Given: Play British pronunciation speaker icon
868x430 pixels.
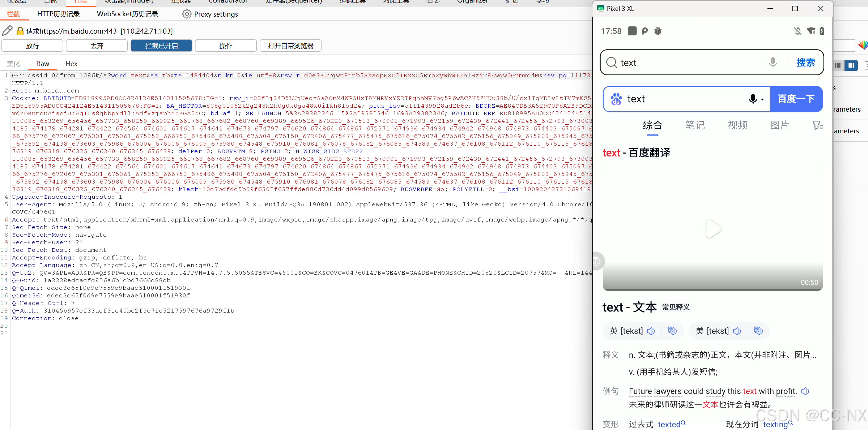Looking at the screenshot, I should (x=651, y=331).
